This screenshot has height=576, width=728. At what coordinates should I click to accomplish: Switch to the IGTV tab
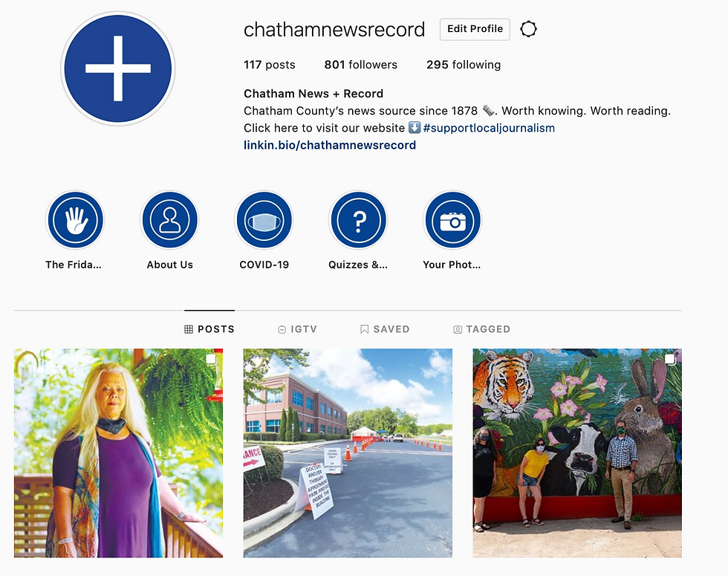[297, 329]
